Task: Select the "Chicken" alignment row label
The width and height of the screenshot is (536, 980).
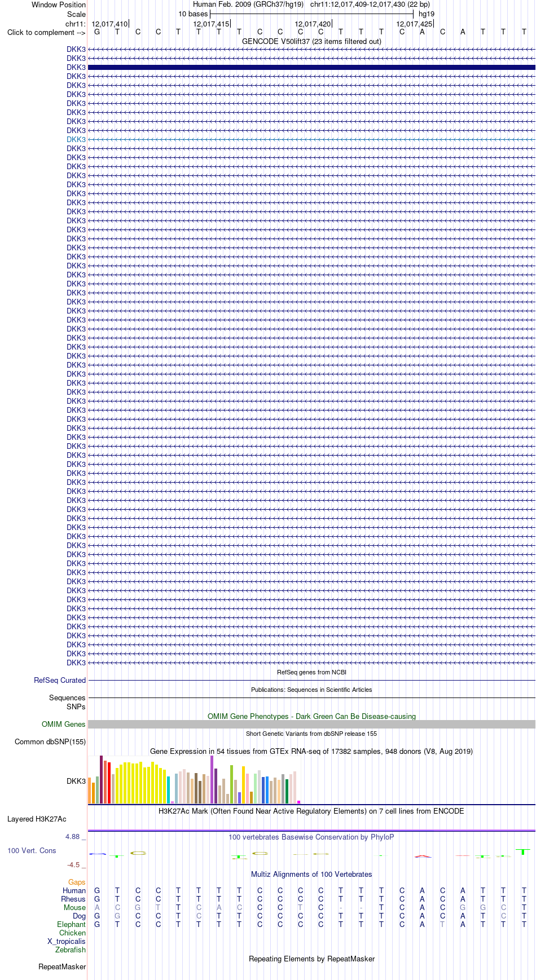Action: 72,933
